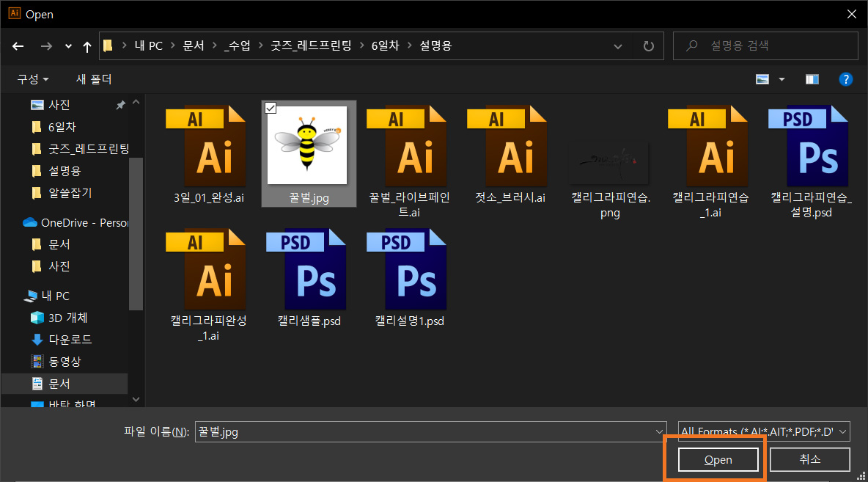Click the sidebar scrollbar thumb
This screenshot has width=868, height=482.
tap(136, 234)
